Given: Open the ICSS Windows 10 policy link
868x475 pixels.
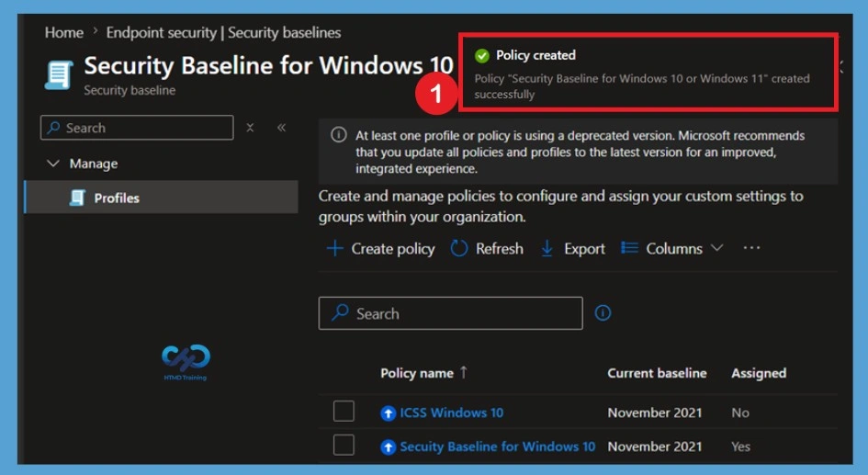Looking at the screenshot, I should [452, 413].
